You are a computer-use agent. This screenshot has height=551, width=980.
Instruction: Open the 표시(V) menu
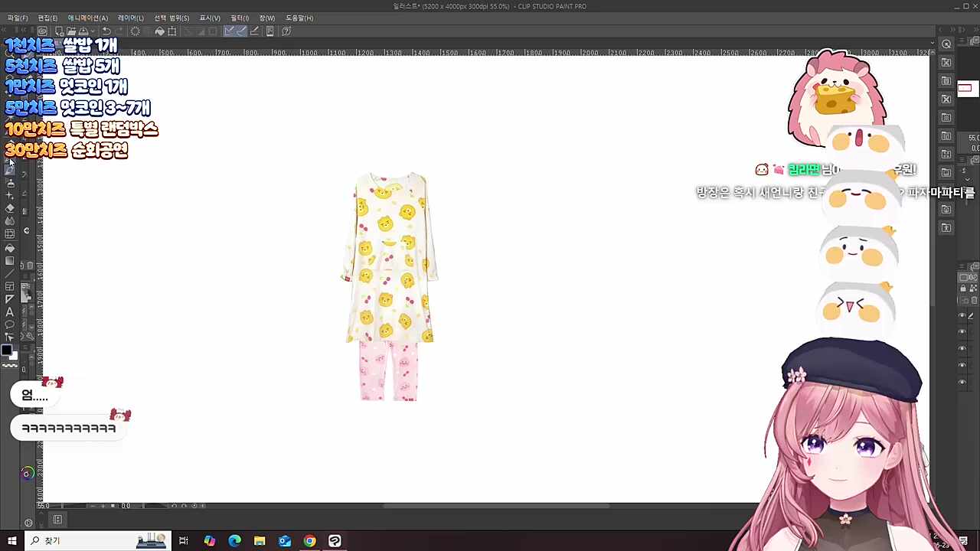(x=210, y=18)
